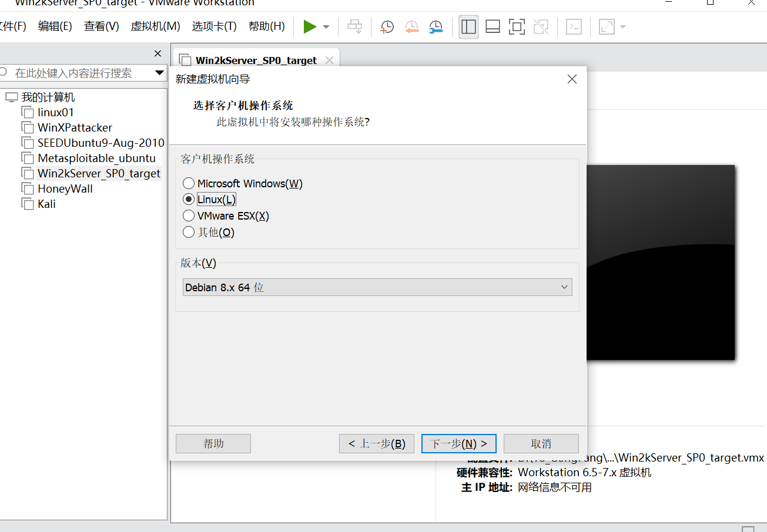Image resolution: width=767 pixels, height=532 pixels.
Task: Select Metasploitable_ubuntu in the library tree
Action: point(96,158)
